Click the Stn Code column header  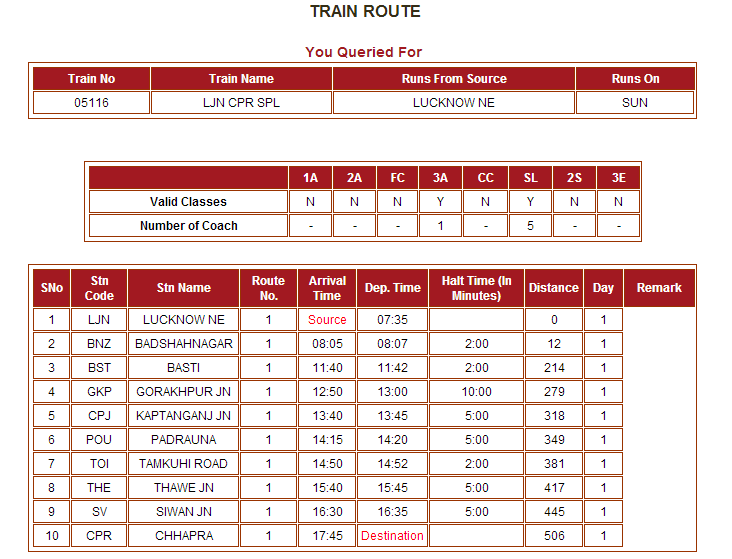[x=99, y=288]
